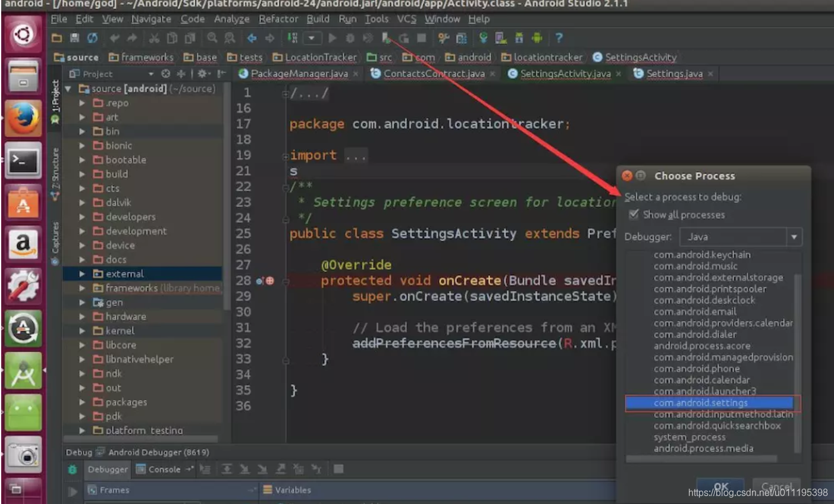
Task: Close the PackageManager.java tab
Action: 356,74
